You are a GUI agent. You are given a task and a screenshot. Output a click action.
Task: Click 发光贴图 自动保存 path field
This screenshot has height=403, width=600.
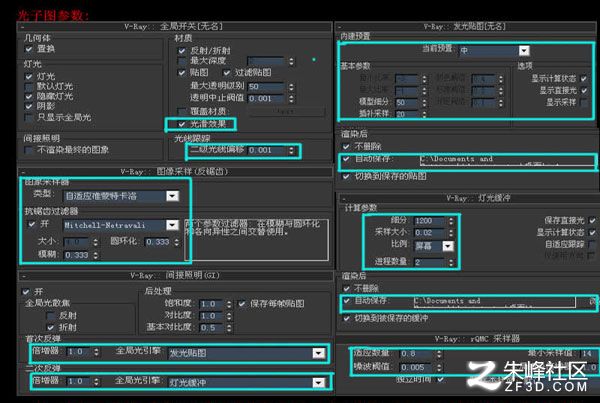(506, 160)
